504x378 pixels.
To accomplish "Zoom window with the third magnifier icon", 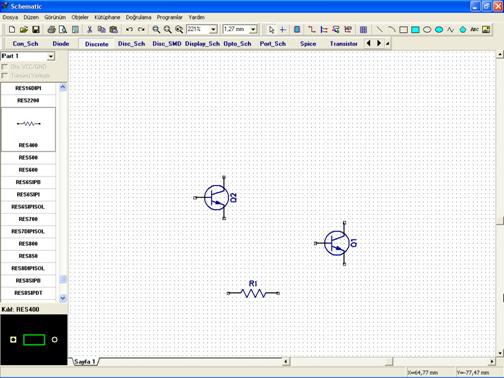I will point(179,30).
